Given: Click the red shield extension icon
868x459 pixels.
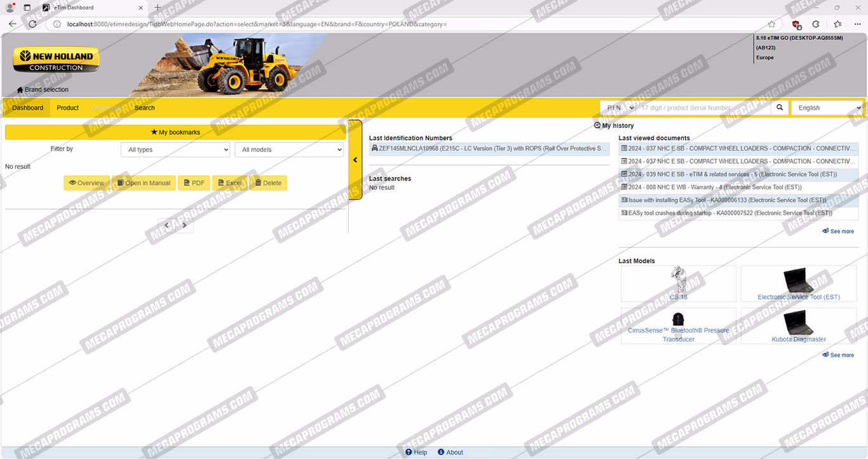Looking at the screenshot, I should [x=796, y=24].
